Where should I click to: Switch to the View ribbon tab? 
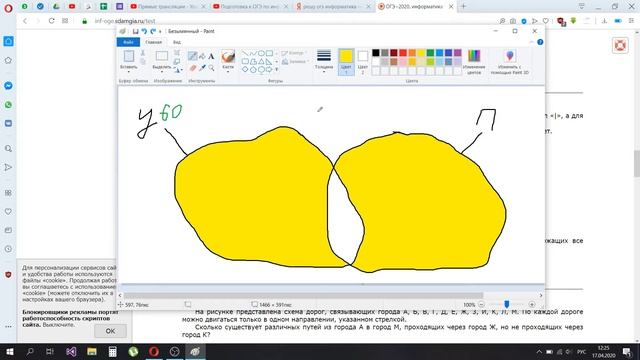[177, 42]
